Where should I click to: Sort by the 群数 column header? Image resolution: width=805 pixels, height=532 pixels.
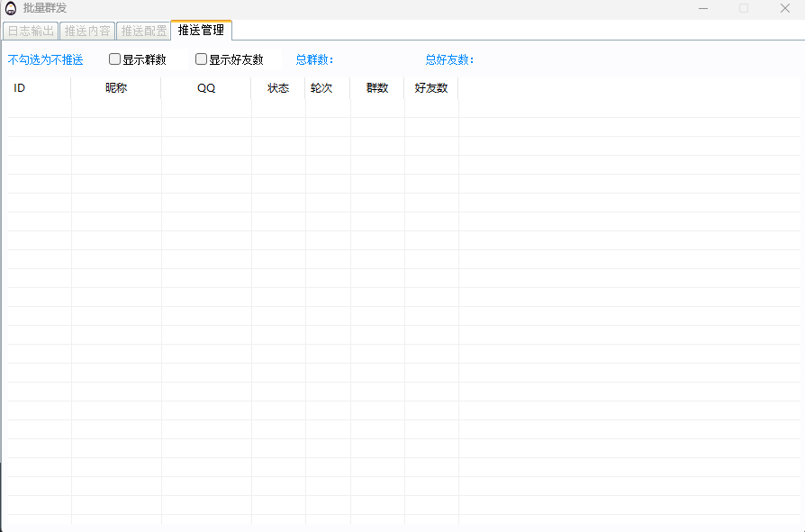point(377,88)
